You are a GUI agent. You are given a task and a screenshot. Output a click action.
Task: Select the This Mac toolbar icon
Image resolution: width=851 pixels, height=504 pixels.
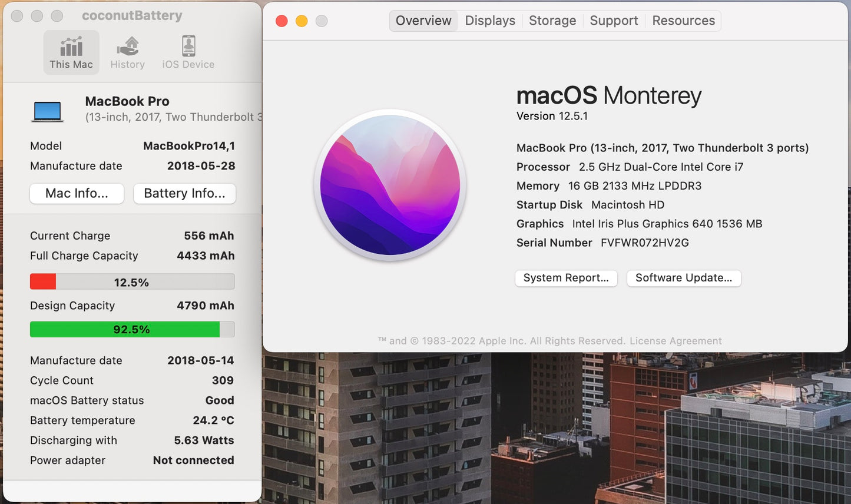pos(71,53)
